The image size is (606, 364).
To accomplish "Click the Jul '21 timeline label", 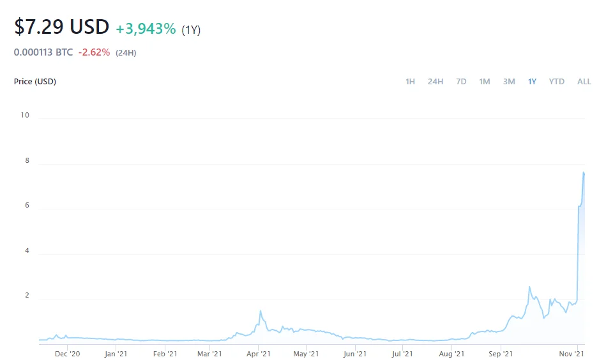I will 402,354.
